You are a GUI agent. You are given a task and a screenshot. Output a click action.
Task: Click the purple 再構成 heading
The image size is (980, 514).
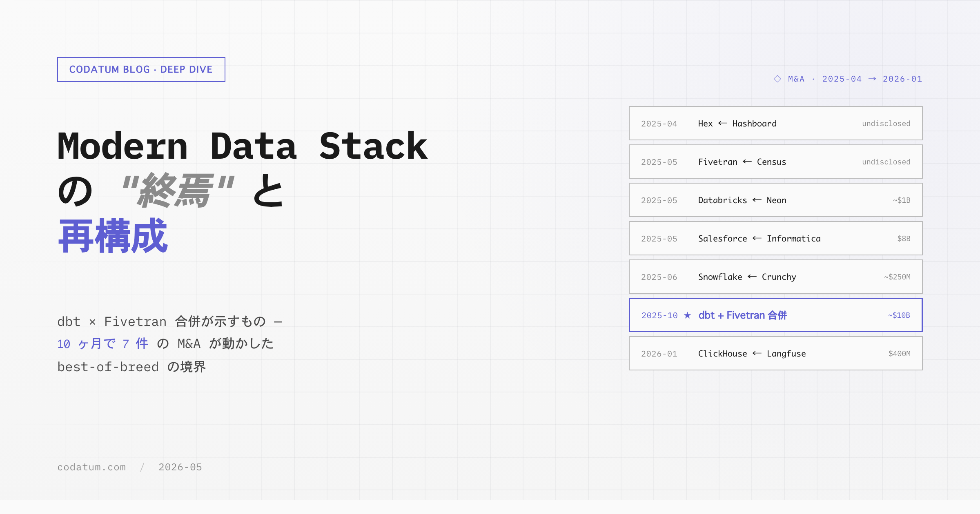[x=113, y=236]
